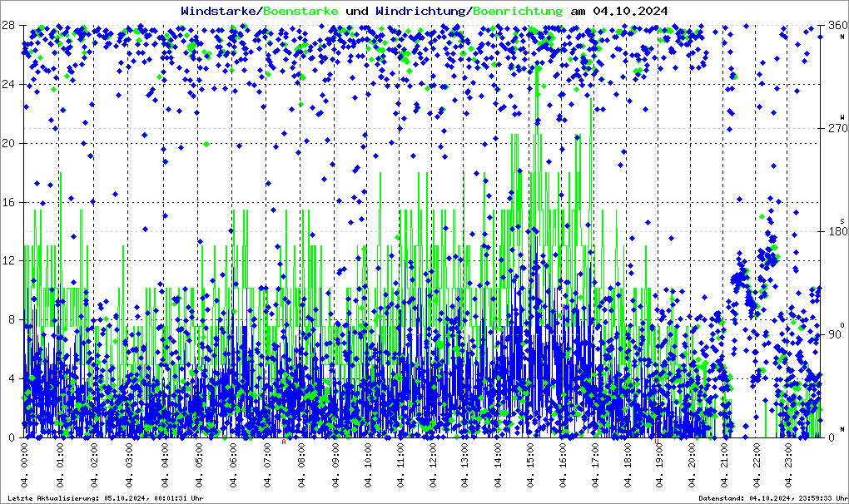
Task: Click the green 'Boenstarke' title word
Action: (x=300, y=11)
